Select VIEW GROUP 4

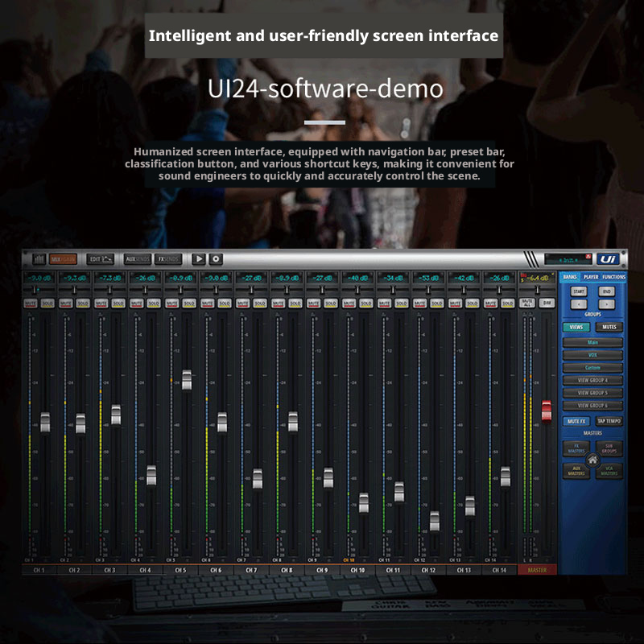coord(592,380)
